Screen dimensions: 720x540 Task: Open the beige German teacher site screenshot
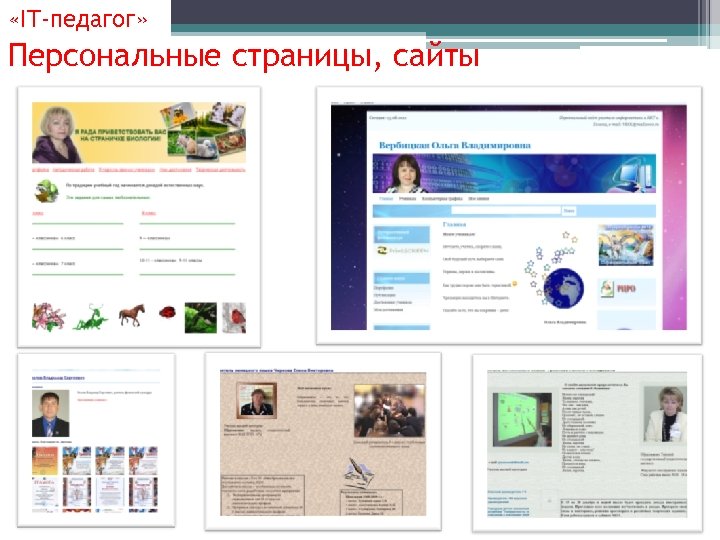point(323,441)
